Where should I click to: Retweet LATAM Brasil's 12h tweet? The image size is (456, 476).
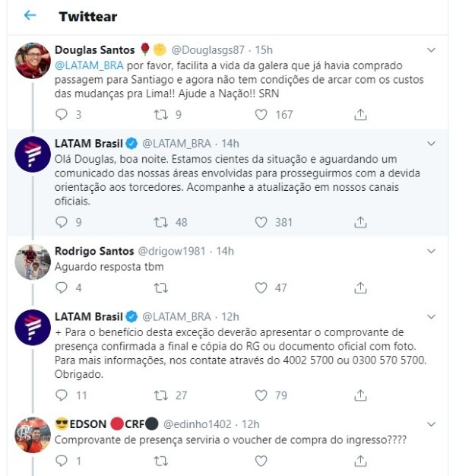161,395
